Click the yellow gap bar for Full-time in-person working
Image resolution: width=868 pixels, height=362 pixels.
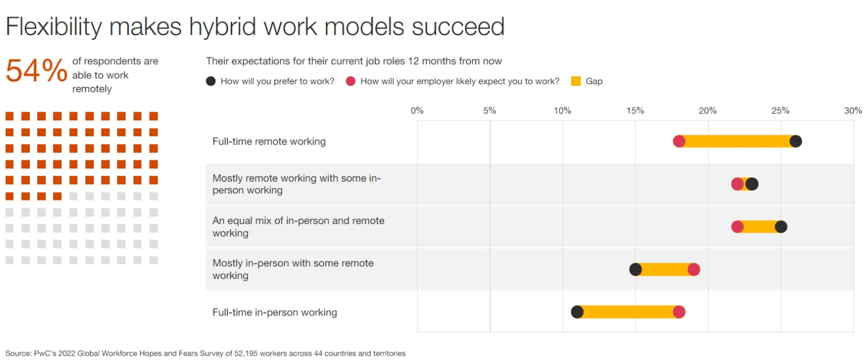(628, 312)
